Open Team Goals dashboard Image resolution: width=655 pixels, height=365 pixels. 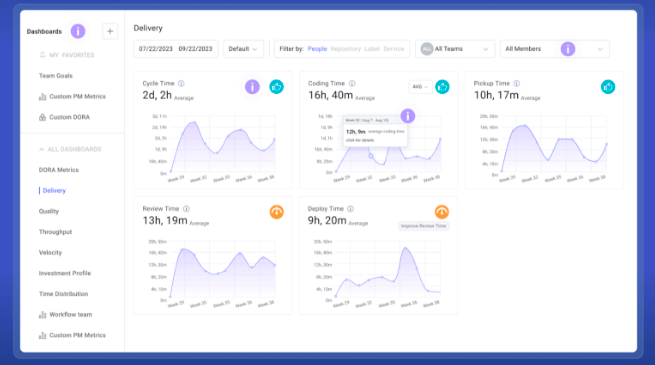click(56, 76)
